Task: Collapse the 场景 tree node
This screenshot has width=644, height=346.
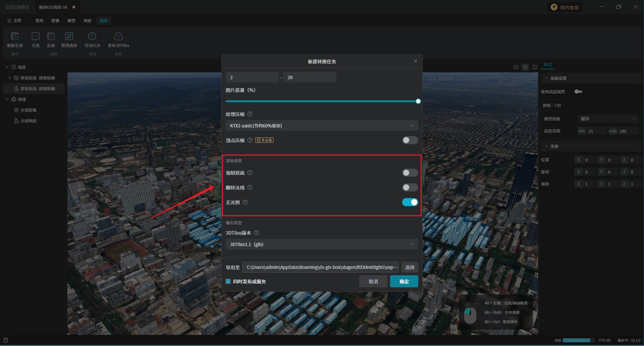Action: click(x=7, y=67)
